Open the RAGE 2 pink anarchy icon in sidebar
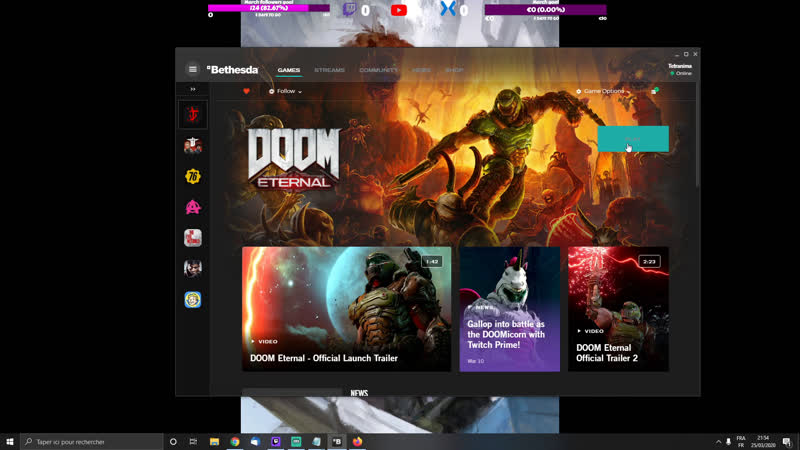800x450 pixels. click(193, 207)
